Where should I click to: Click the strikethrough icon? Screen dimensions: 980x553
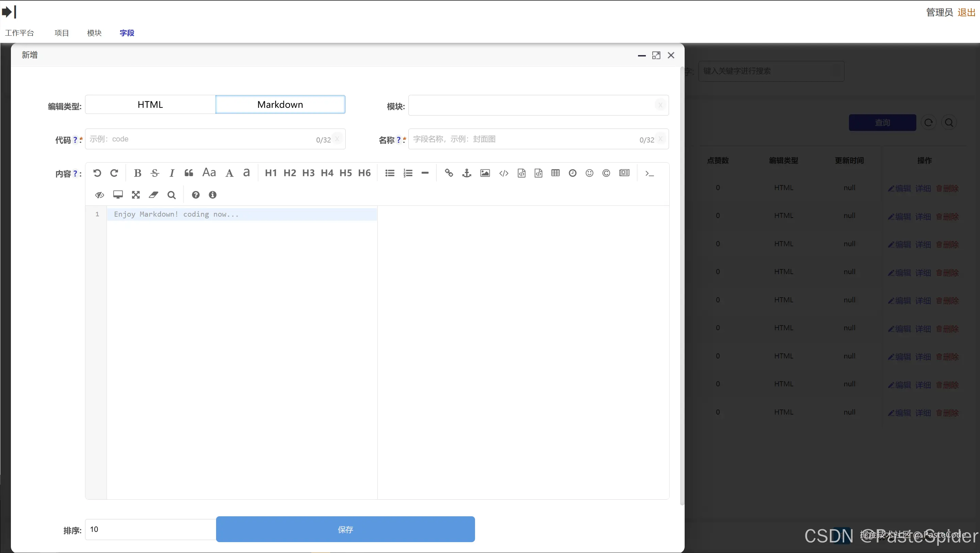pyautogui.click(x=154, y=173)
